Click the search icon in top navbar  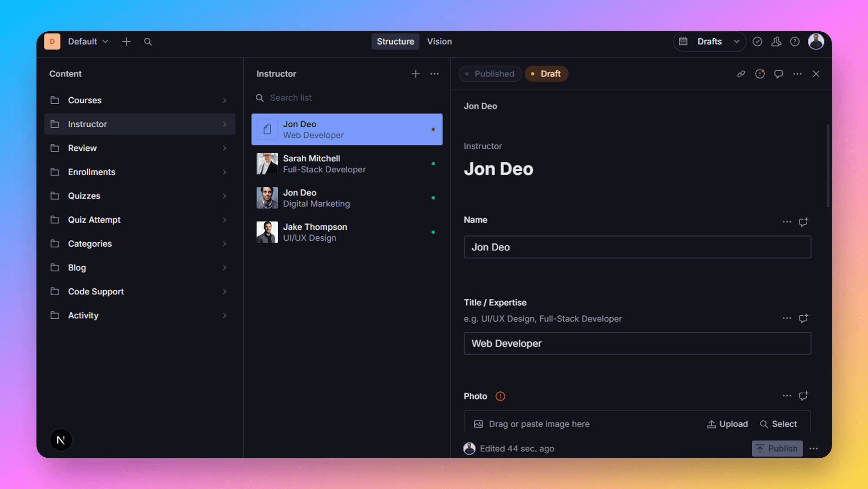[148, 42]
